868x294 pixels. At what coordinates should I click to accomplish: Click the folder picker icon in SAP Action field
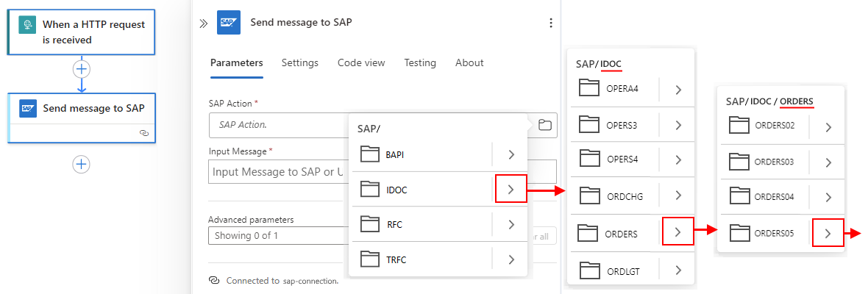pyautogui.click(x=544, y=125)
